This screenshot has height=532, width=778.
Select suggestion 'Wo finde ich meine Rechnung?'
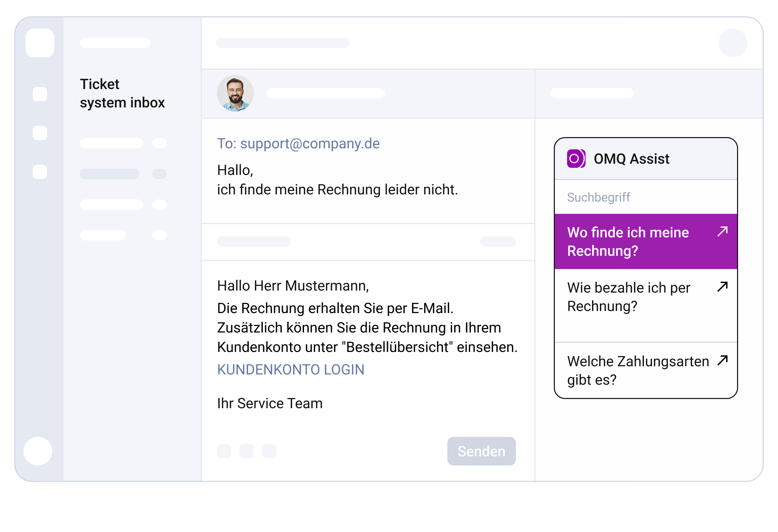pos(646,241)
